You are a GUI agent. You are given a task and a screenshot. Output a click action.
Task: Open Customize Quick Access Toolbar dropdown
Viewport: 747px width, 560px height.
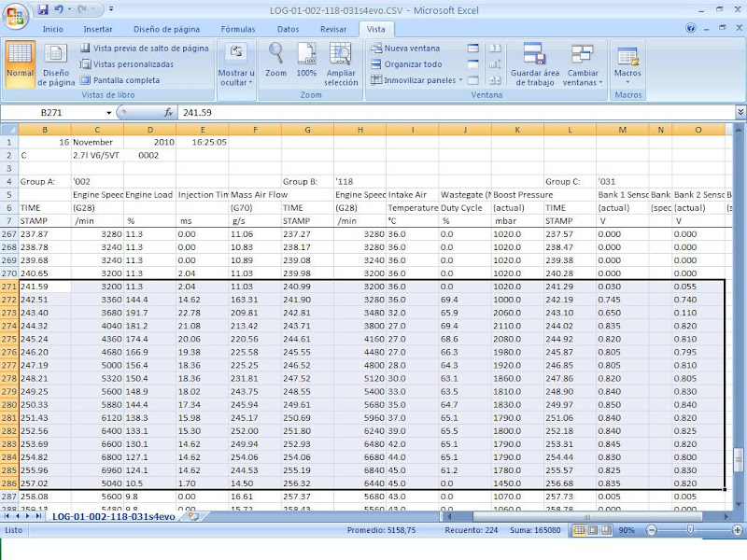111,9
